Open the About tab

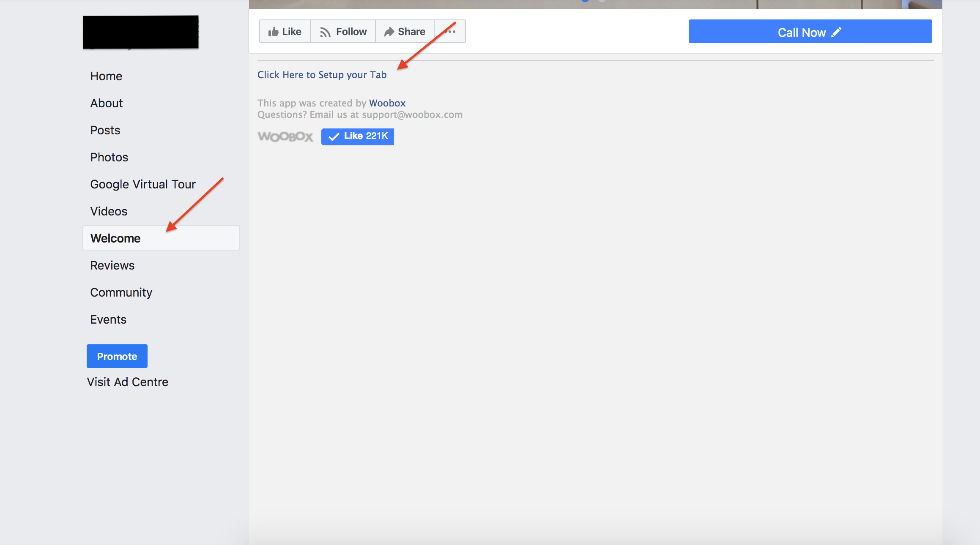pos(107,103)
